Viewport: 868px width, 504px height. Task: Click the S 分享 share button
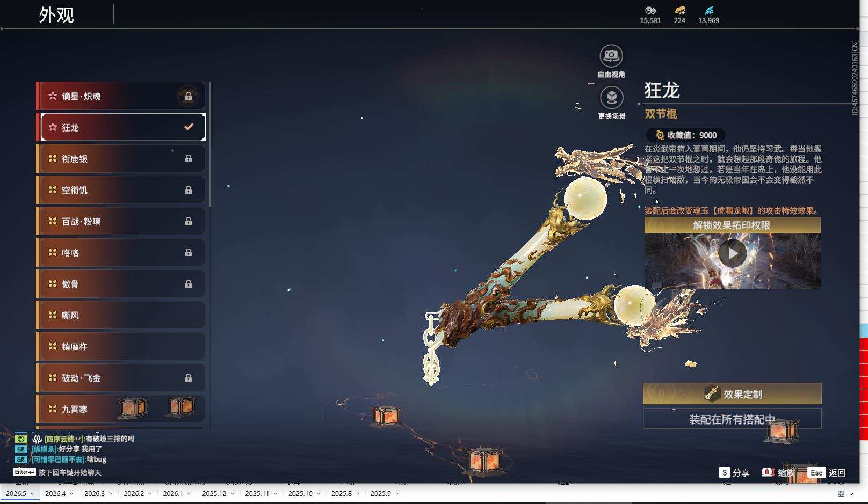[x=734, y=472]
